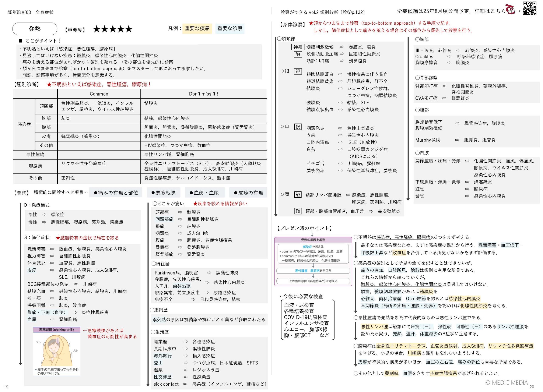The width and height of the screenshot is (543, 392).
Task: Click the 〇生活歴 heading
Action: pos(160,332)
